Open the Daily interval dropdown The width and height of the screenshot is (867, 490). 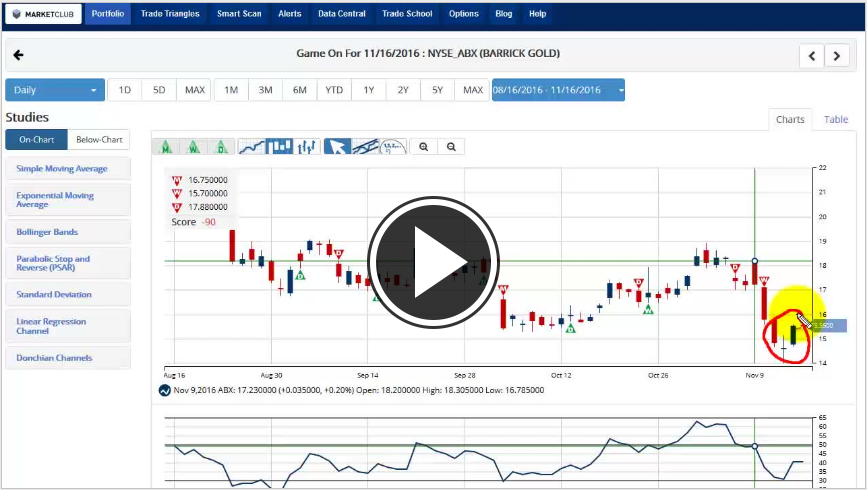coord(55,90)
